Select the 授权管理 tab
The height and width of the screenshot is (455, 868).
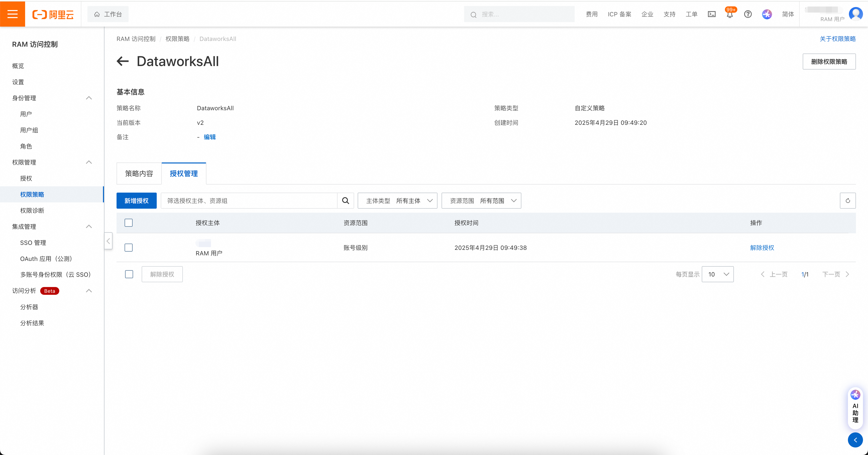click(184, 174)
